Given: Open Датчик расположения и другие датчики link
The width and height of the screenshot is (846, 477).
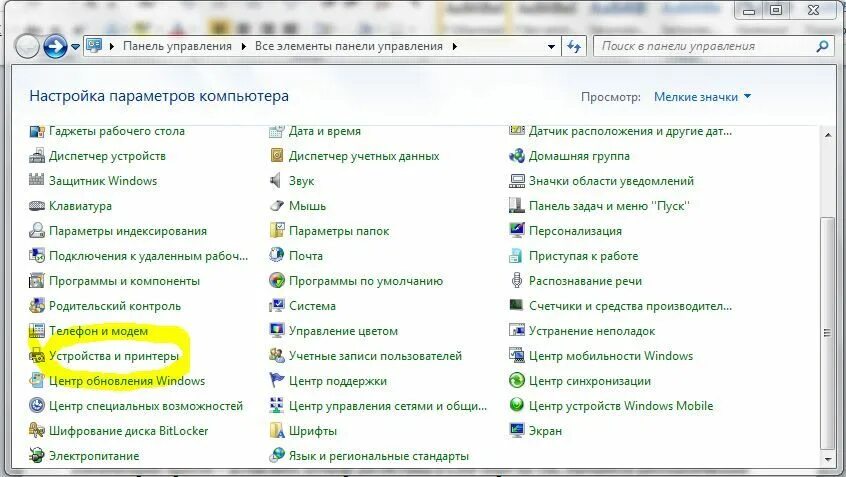Looking at the screenshot, I should (x=630, y=131).
